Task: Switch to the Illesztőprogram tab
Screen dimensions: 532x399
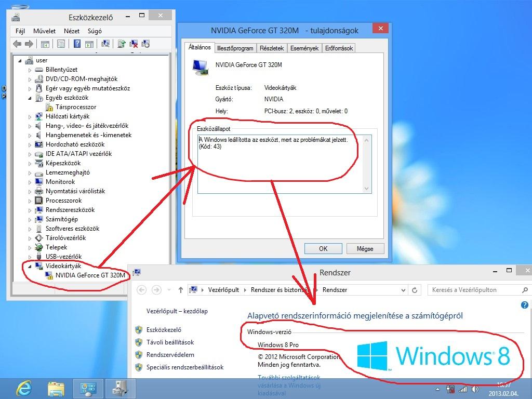Action: (x=235, y=48)
